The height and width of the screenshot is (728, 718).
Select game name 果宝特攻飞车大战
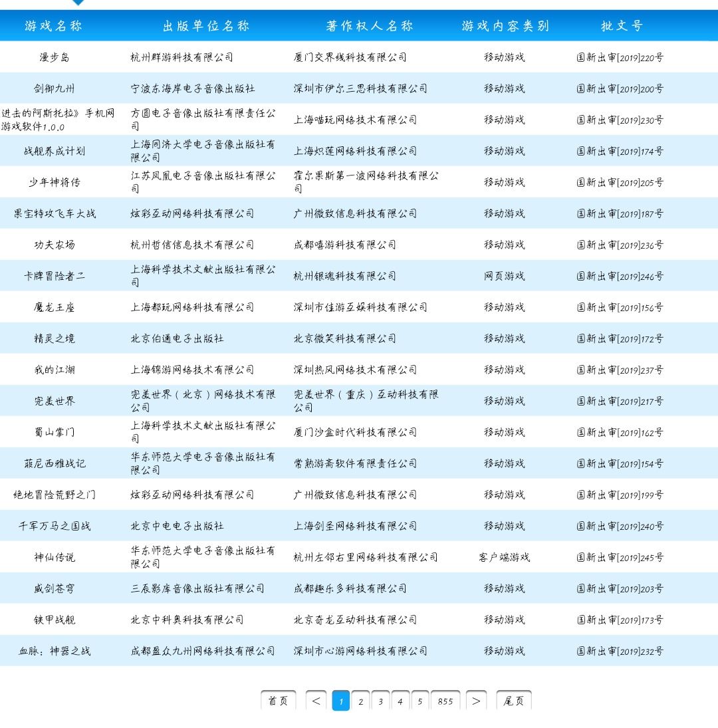click(55, 213)
